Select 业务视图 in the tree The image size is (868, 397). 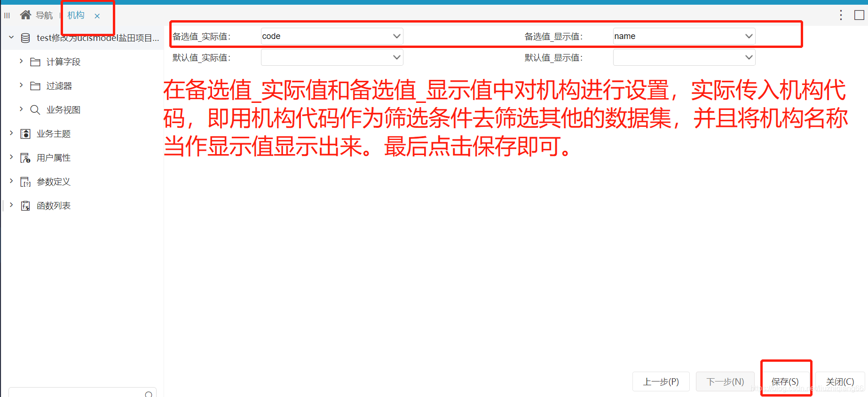63,109
